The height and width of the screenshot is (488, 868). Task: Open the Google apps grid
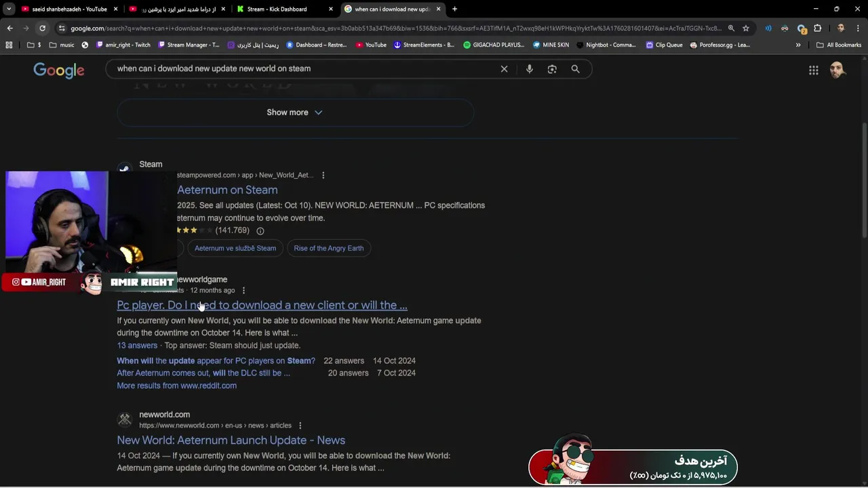pyautogui.click(x=814, y=70)
